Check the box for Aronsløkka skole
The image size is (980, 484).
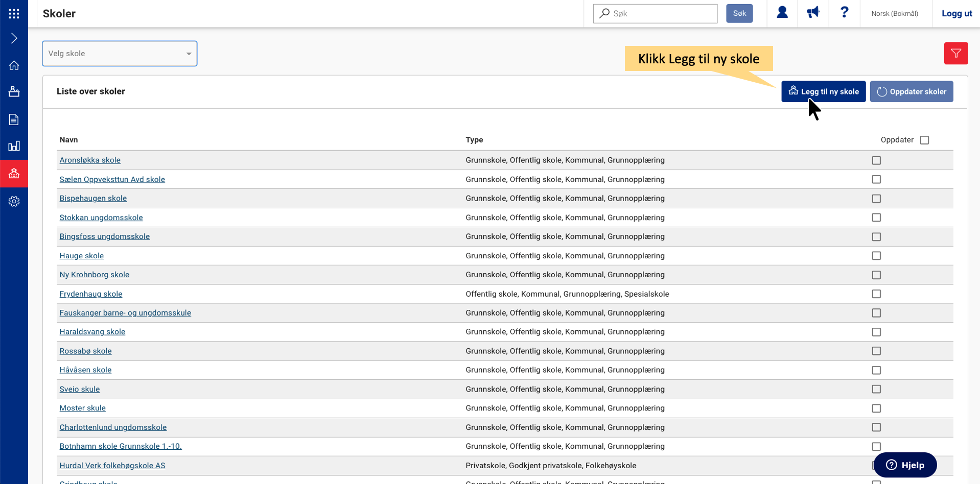point(876,160)
